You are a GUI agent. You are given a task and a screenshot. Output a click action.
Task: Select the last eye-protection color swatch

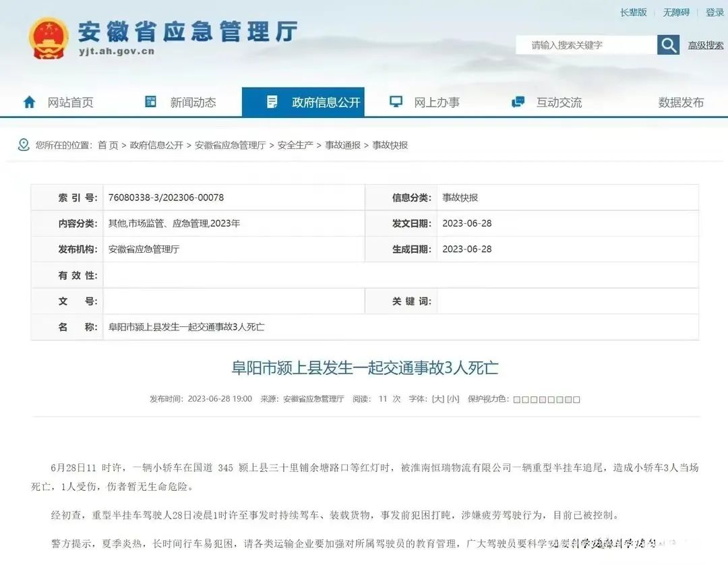(576, 400)
